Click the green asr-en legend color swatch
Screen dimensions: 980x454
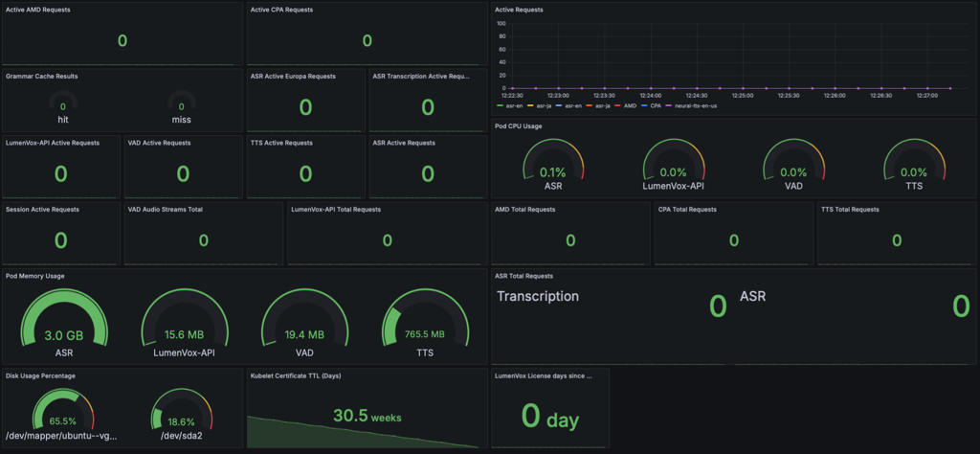500,105
